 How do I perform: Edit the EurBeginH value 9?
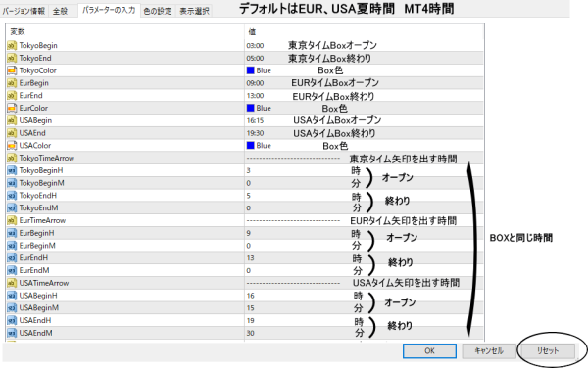248,233
